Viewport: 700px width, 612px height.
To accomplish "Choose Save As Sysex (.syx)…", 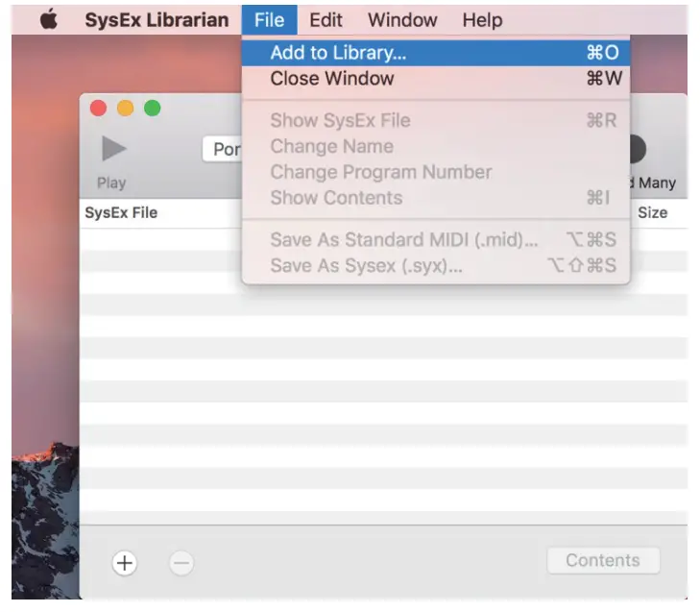I will point(436,266).
